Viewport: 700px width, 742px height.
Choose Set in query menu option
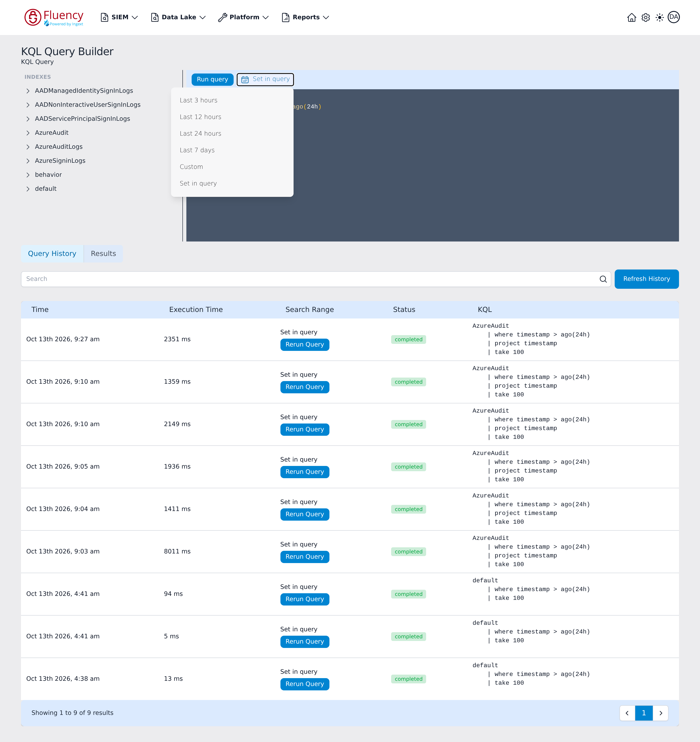(232, 184)
